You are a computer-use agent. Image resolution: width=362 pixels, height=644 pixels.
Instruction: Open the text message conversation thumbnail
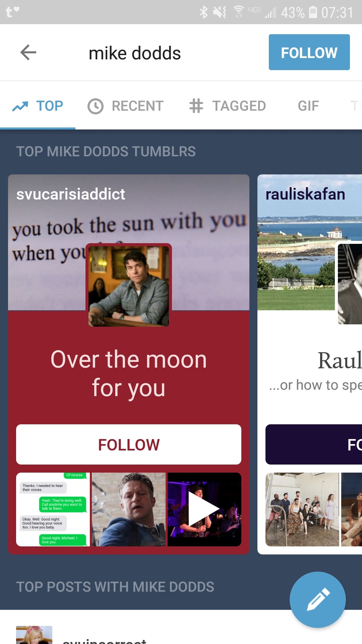(53, 509)
